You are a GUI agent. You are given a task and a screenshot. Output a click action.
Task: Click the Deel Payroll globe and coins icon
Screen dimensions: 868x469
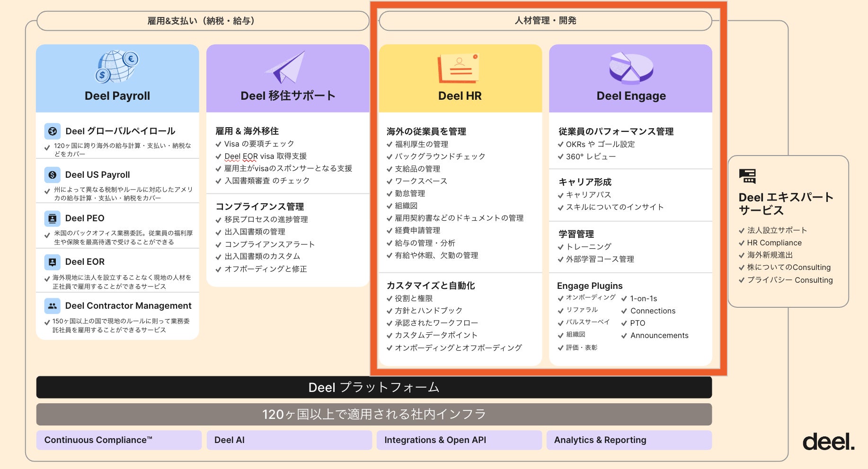(117, 67)
